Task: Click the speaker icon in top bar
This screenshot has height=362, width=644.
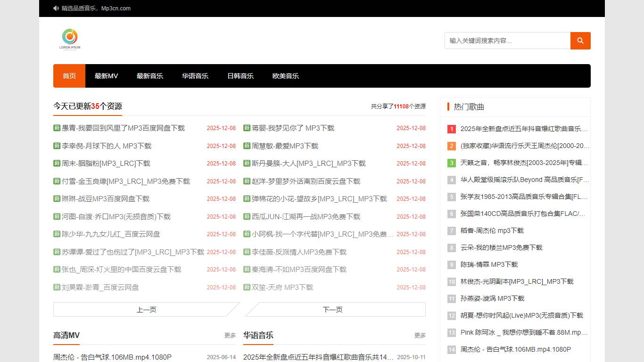Action: coord(56,8)
